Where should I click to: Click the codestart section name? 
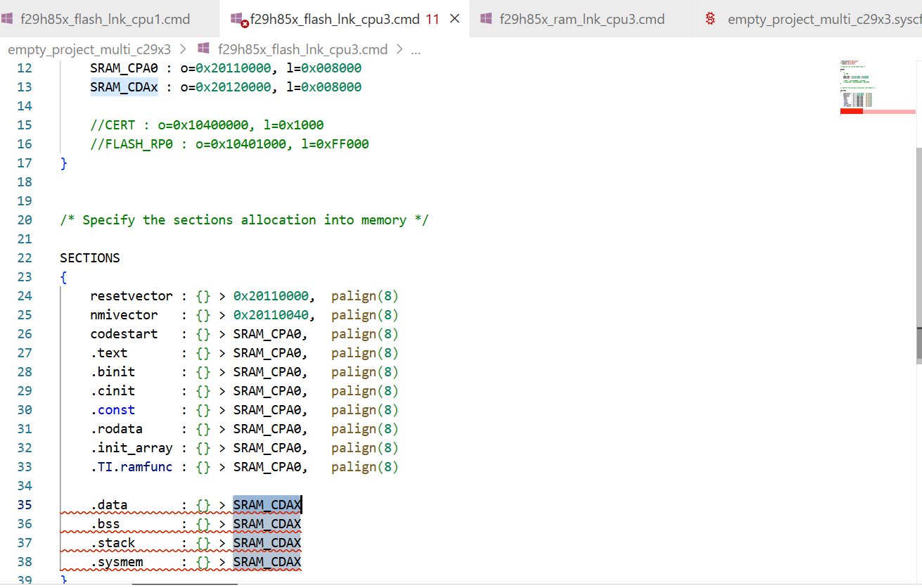coord(124,333)
